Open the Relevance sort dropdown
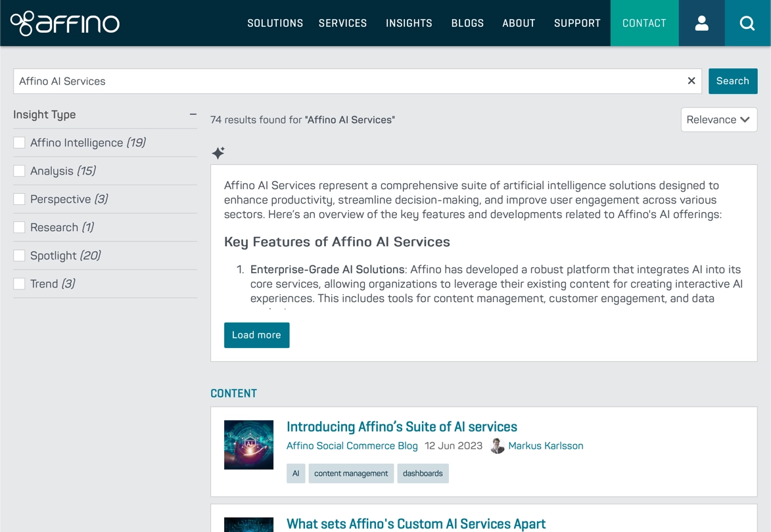Screen dimensions: 771x532 (x=719, y=120)
